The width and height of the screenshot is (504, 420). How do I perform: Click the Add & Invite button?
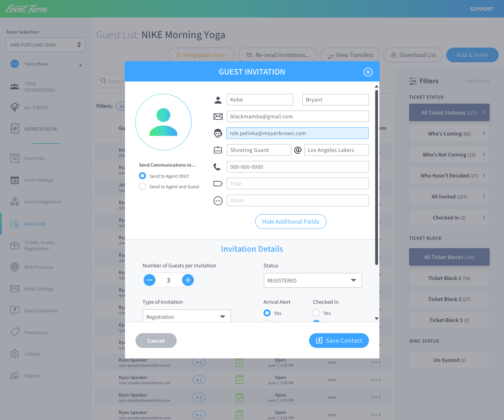click(472, 55)
